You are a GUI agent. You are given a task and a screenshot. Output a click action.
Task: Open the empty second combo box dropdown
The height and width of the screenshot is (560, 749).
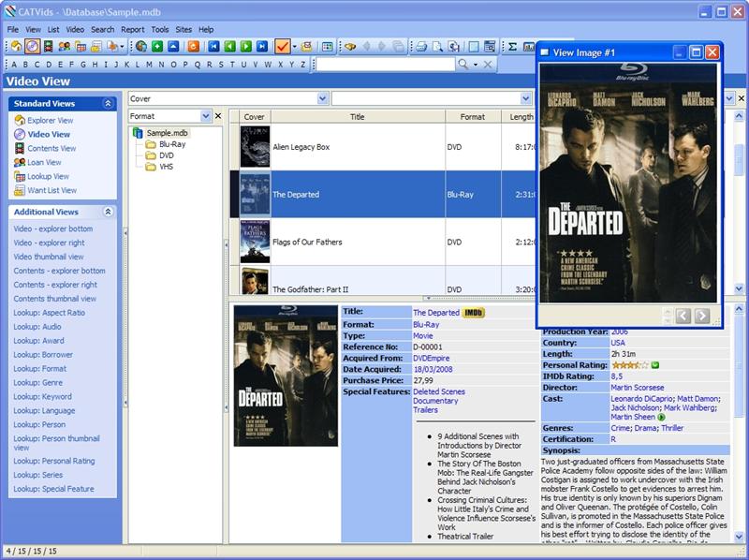click(x=526, y=98)
